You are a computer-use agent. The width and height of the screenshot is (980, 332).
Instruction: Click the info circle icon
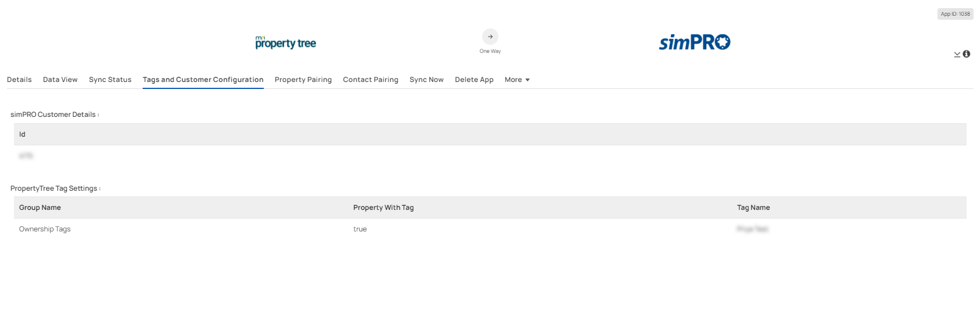967,54
